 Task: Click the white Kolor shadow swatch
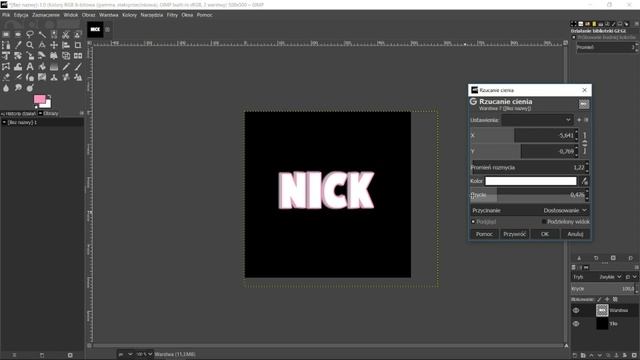[x=531, y=181]
